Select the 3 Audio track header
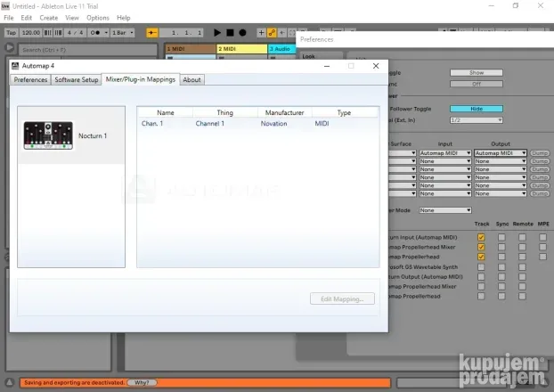 point(282,49)
